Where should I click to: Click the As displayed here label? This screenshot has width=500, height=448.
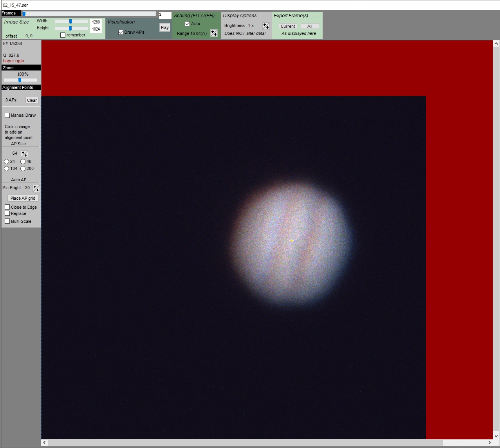click(299, 33)
